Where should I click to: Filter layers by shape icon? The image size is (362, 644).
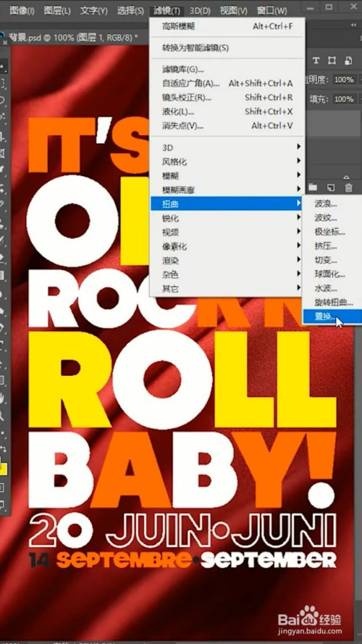point(332,61)
